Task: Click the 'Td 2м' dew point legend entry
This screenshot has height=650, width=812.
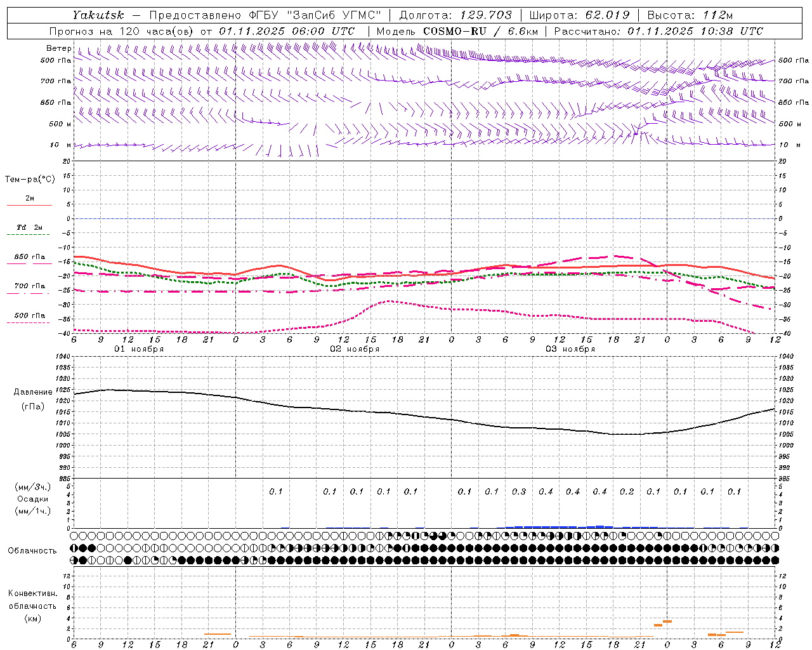Action: 29,227
